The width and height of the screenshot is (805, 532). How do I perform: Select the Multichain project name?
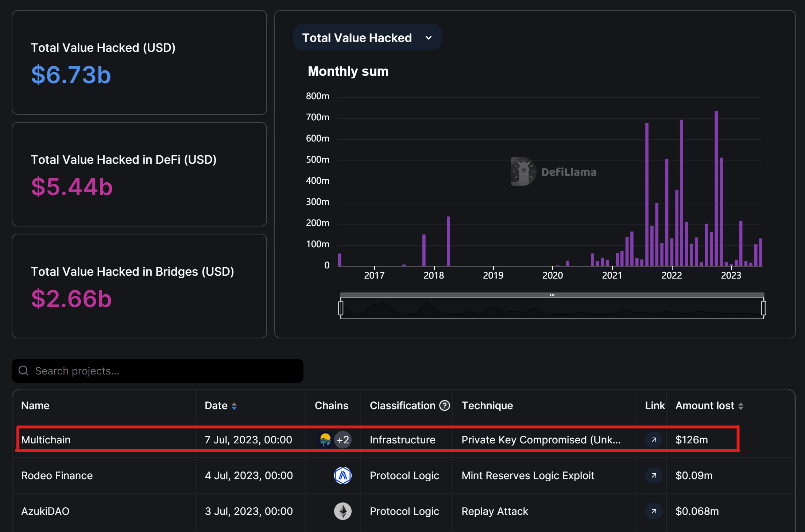pyautogui.click(x=46, y=440)
